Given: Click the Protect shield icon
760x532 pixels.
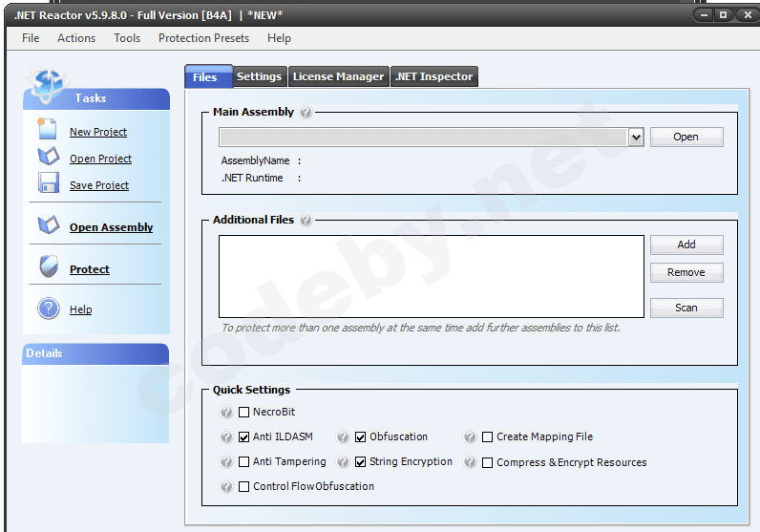Looking at the screenshot, I should click(x=49, y=266).
